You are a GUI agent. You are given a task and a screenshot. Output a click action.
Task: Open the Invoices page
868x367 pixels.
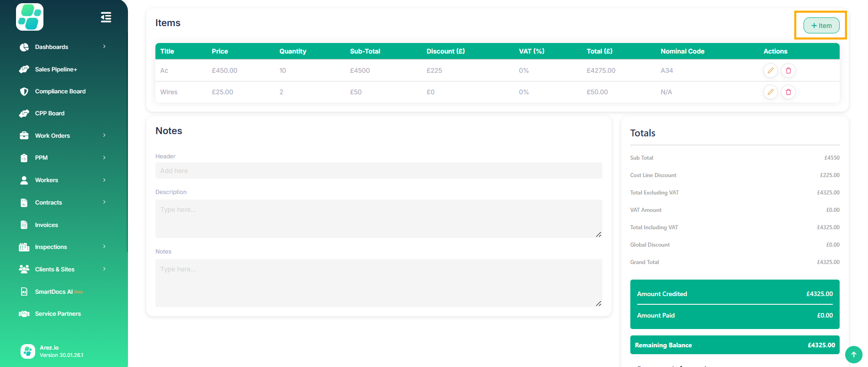point(46,225)
